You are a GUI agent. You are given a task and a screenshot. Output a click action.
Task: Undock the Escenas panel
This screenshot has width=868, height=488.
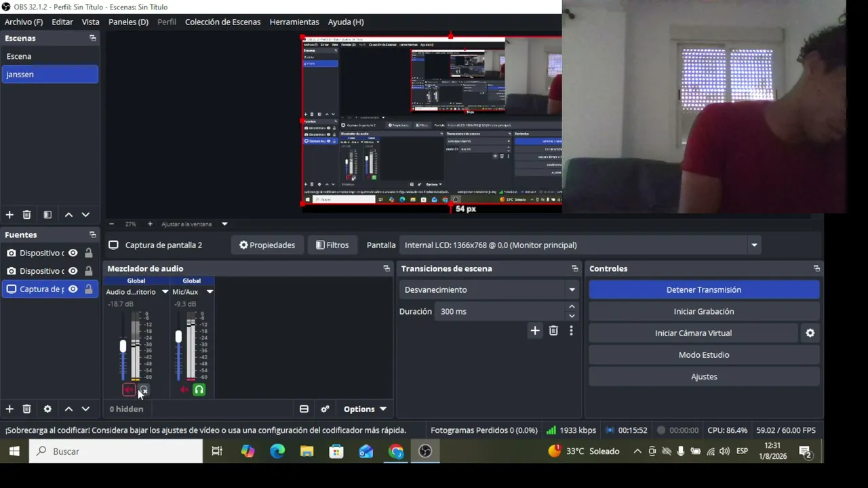coord(93,38)
